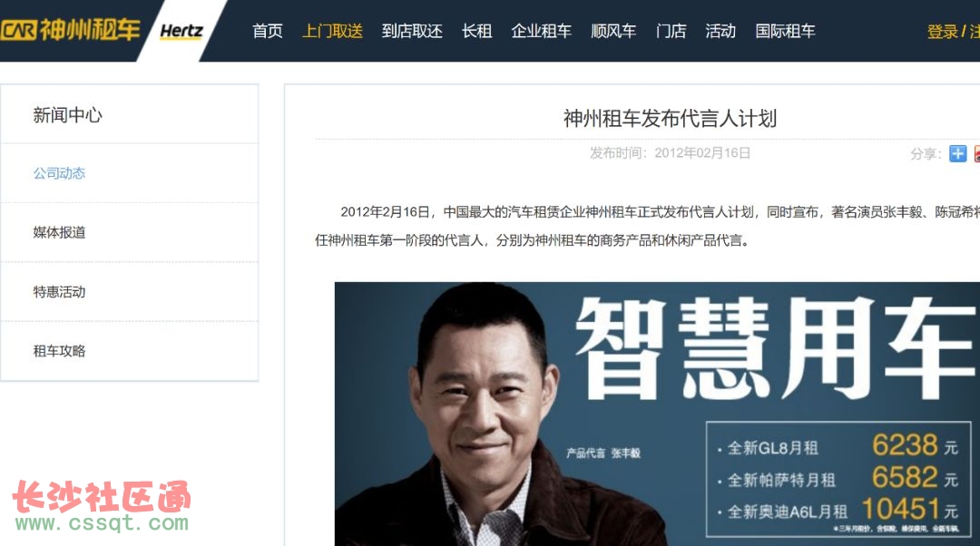Open the 顺风车 menu item
This screenshot has height=546, width=980.
(x=613, y=31)
